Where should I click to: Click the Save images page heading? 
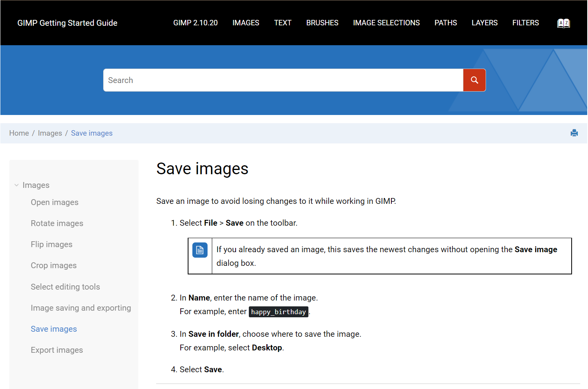click(x=202, y=169)
